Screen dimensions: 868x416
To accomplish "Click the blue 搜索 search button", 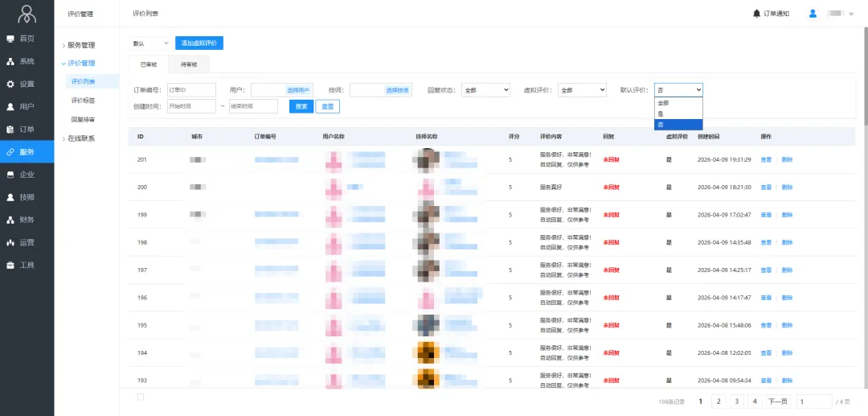I will pos(301,106).
